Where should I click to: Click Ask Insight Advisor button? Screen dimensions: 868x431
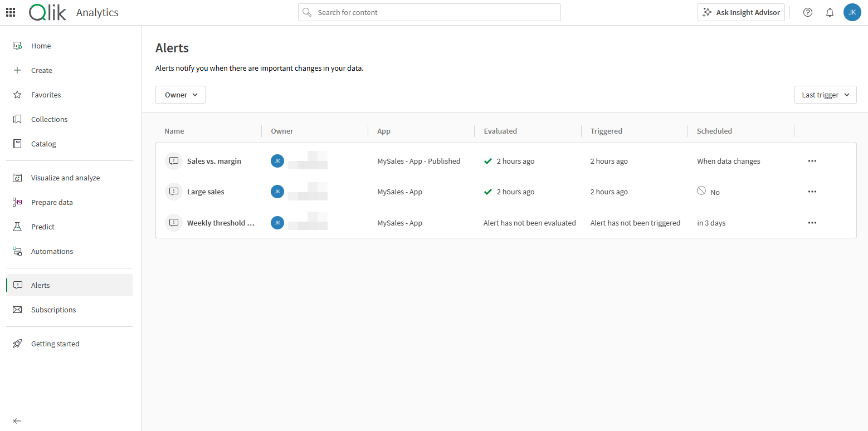tap(741, 12)
